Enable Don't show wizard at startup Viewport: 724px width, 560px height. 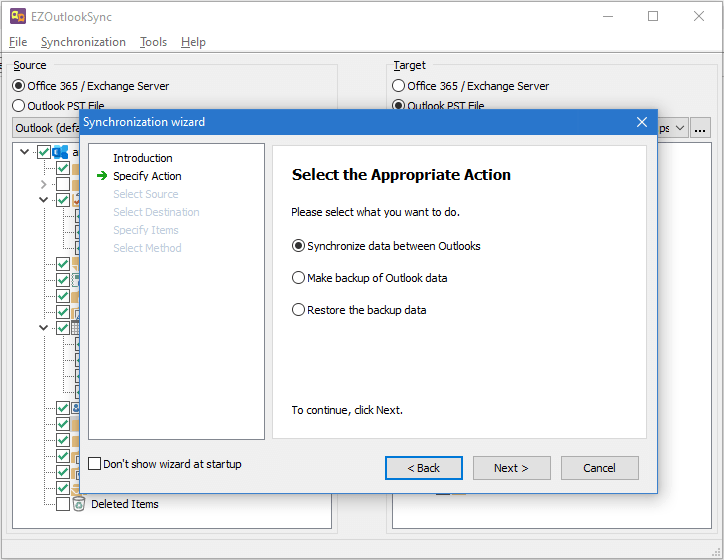coord(95,464)
